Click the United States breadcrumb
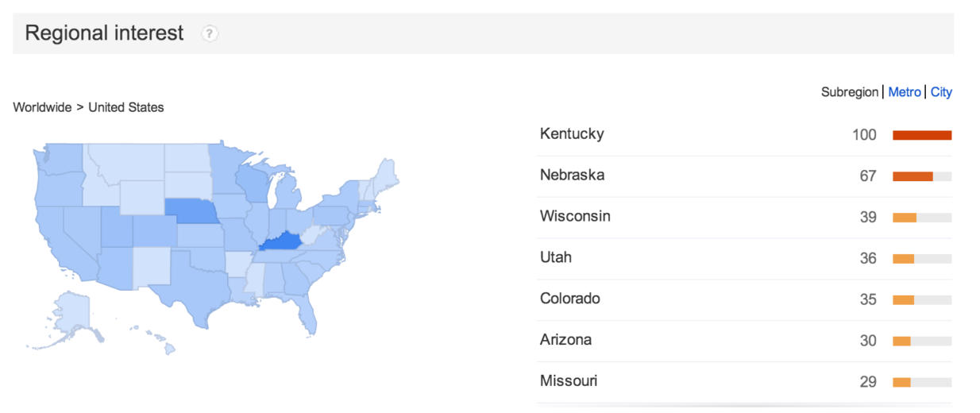Screen dimensions: 980x413 (x=126, y=107)
